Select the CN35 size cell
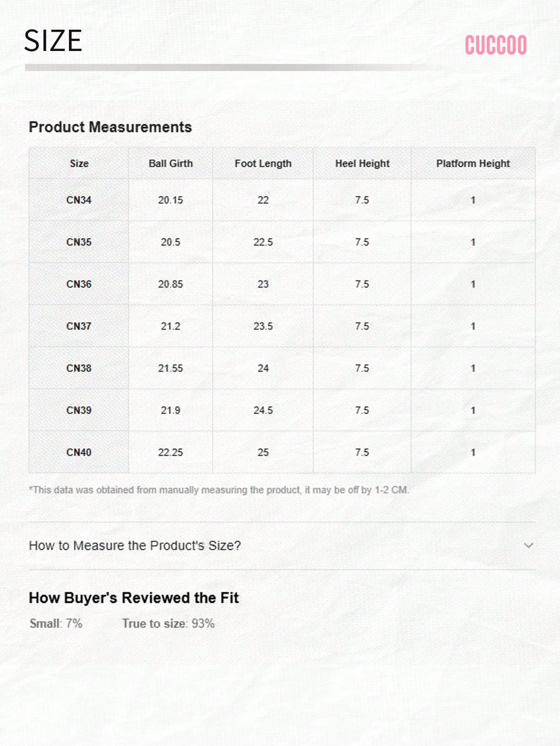560x746 pixels. (79, 242)
